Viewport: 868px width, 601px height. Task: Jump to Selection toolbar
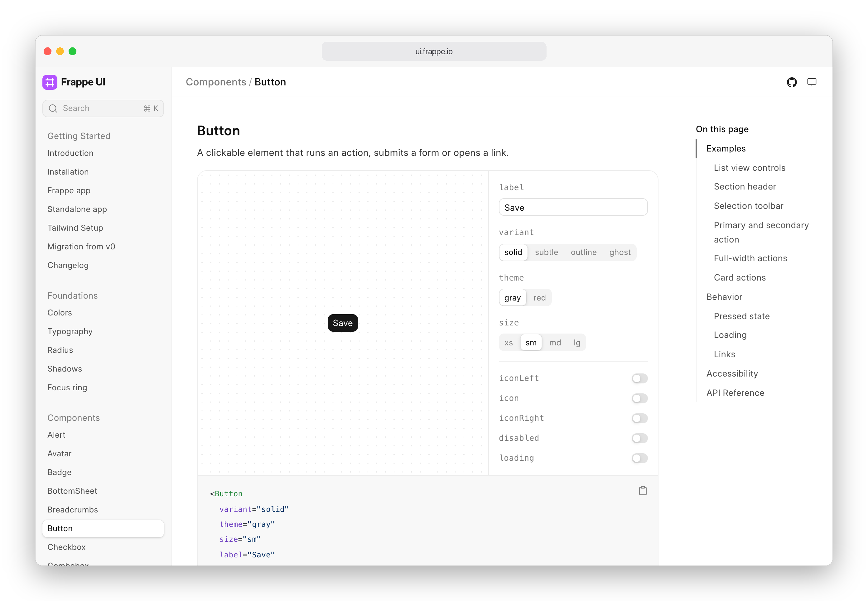[748, 206]
